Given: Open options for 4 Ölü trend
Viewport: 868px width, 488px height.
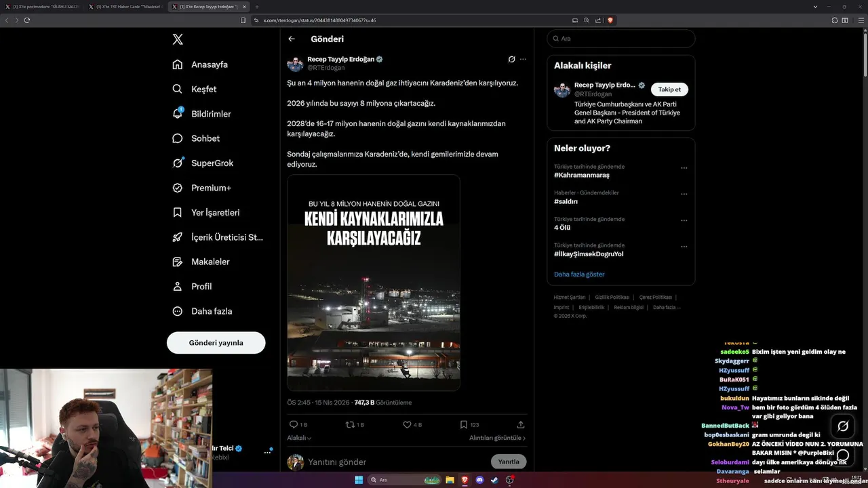Looking at the screenshot, I should pos(684,220).
